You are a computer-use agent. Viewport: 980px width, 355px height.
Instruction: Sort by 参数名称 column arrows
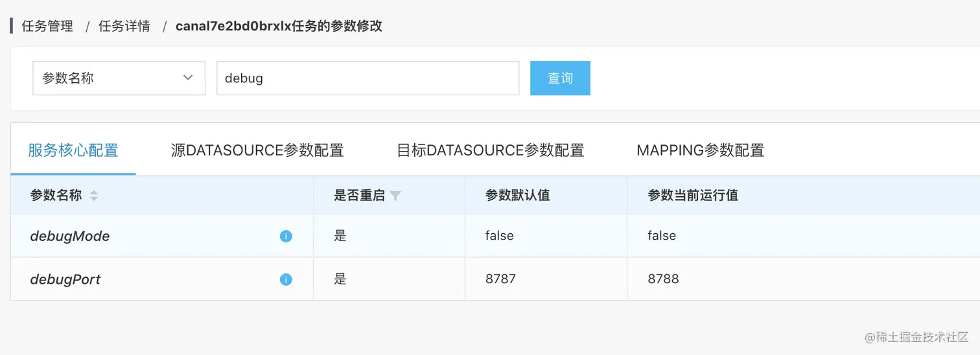[94, 196]
